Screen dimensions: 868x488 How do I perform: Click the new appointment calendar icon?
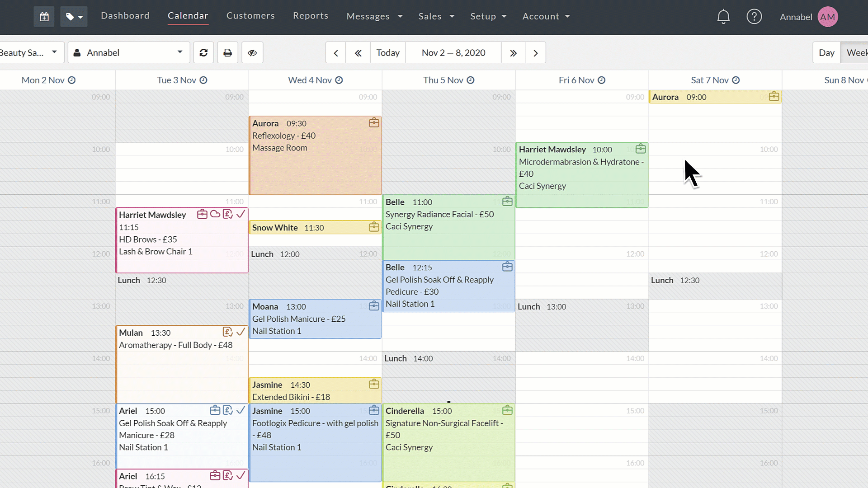tap(44, 17)
